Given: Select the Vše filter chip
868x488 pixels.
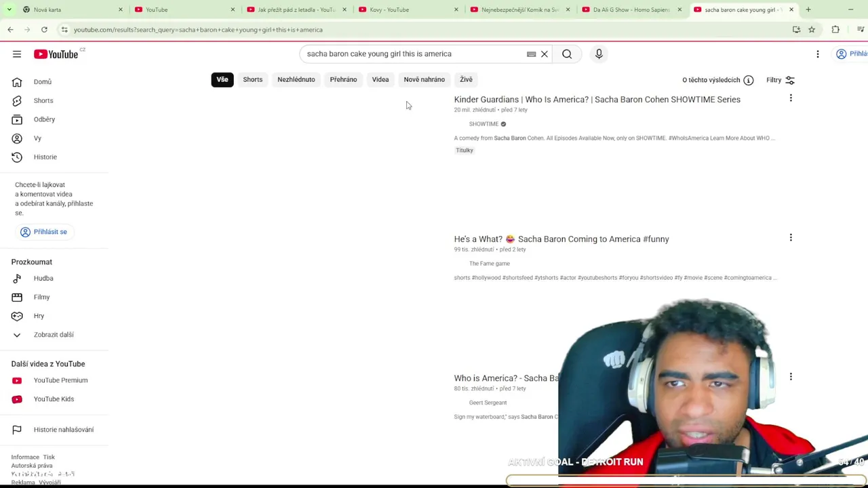Looking at the screenshot, I should click(222, 80).
